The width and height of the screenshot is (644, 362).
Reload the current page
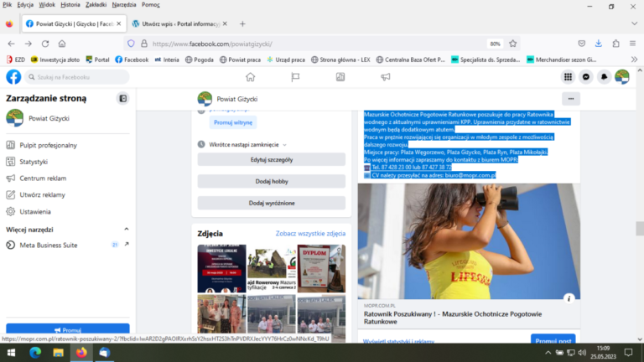click(45, 44)
